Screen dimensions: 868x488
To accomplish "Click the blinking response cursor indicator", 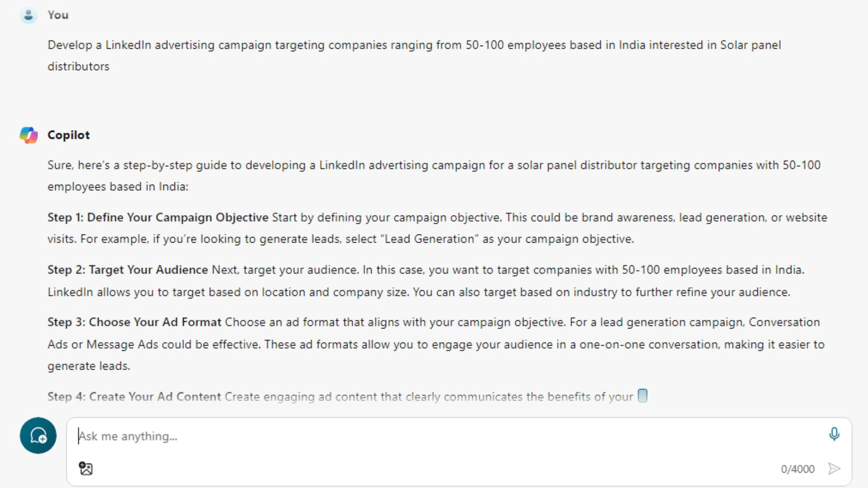I will [x=642, y=396].
